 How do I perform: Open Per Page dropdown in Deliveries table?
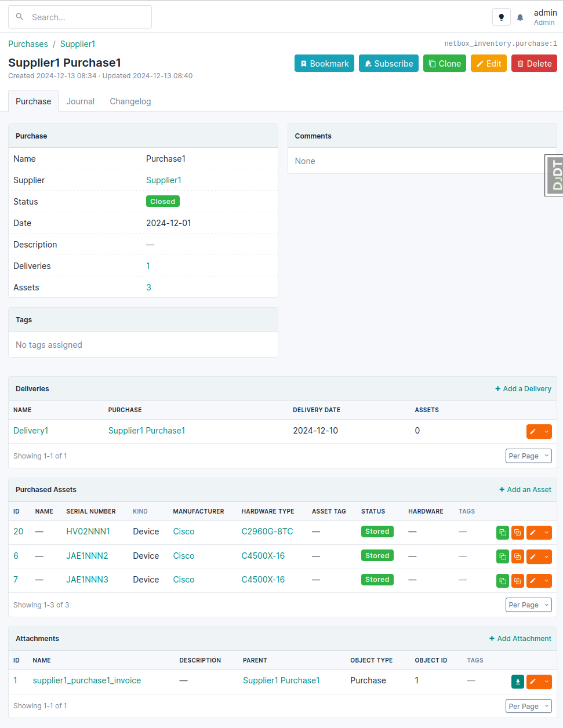click(x=528, y=456)
